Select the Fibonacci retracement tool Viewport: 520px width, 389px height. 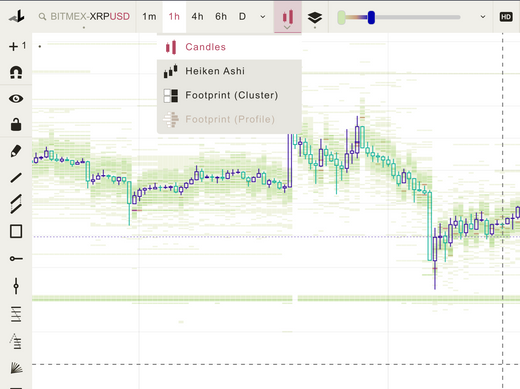tap(16, 314)
